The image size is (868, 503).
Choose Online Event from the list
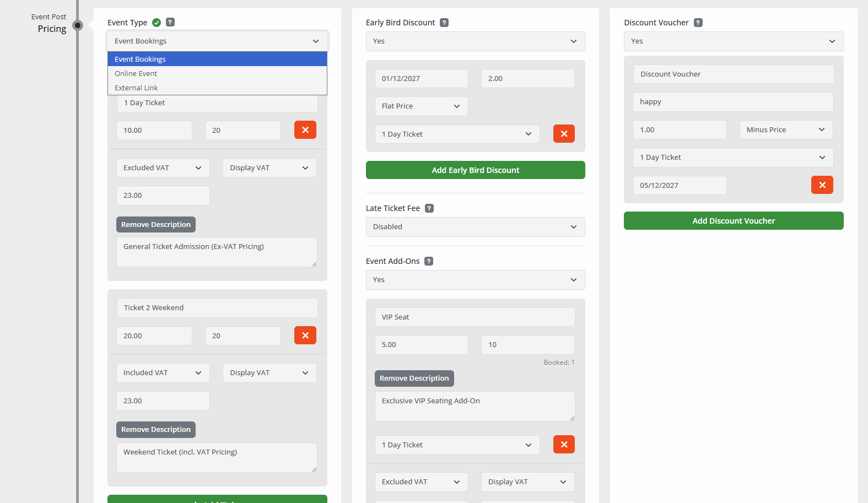tap(217, 73)
